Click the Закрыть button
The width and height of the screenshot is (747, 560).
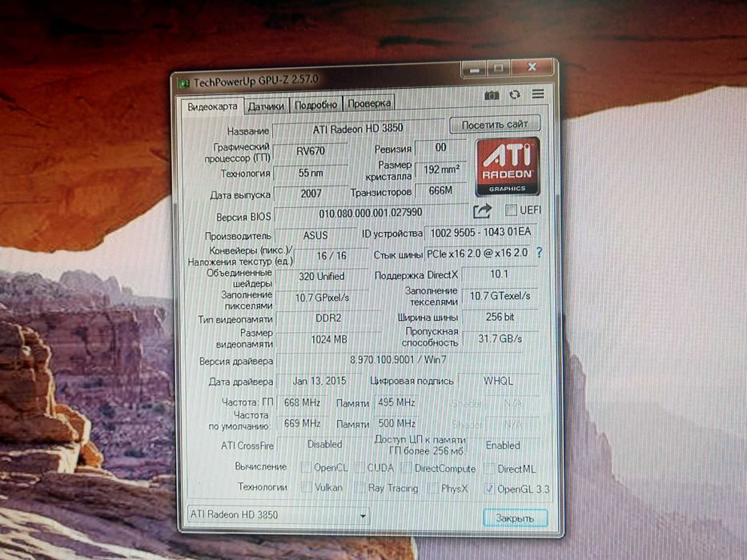pyautogui.click(x=515, y=518)
